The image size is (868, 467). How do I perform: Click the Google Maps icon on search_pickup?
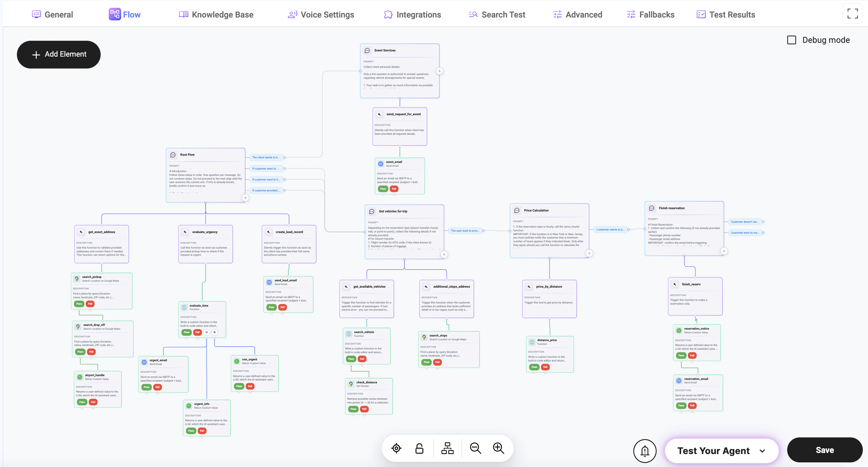pos(77,279)
